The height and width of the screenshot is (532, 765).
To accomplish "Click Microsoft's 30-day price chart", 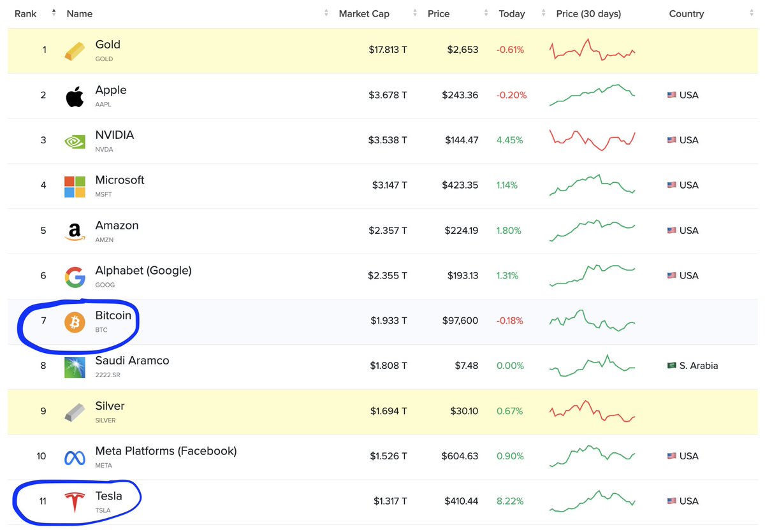I will coord(592,185).
